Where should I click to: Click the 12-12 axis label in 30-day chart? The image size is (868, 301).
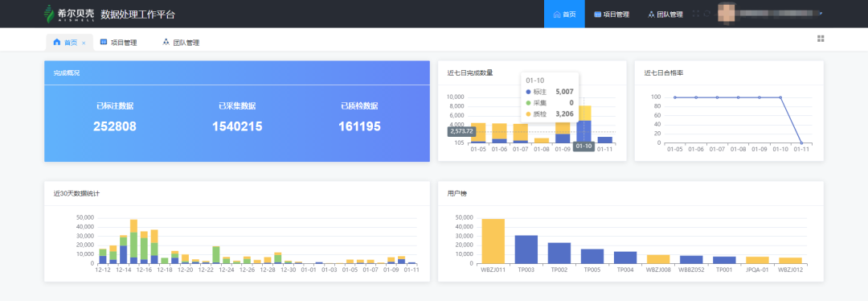[103, 270]
